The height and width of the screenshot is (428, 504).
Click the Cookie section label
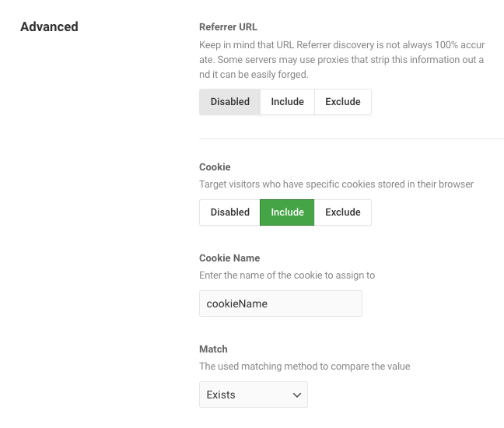click(215, 167)
